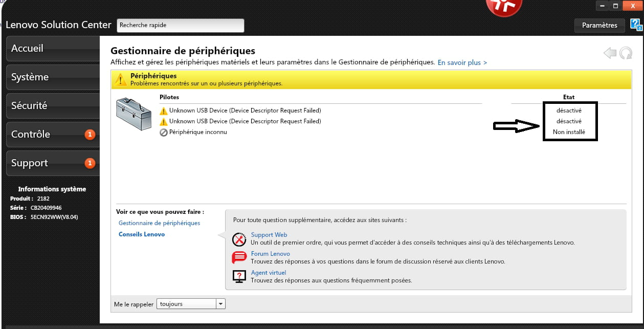Click the Périphérique inconnu blocked icon
The image size is (644, 329).
pos(164,133)
